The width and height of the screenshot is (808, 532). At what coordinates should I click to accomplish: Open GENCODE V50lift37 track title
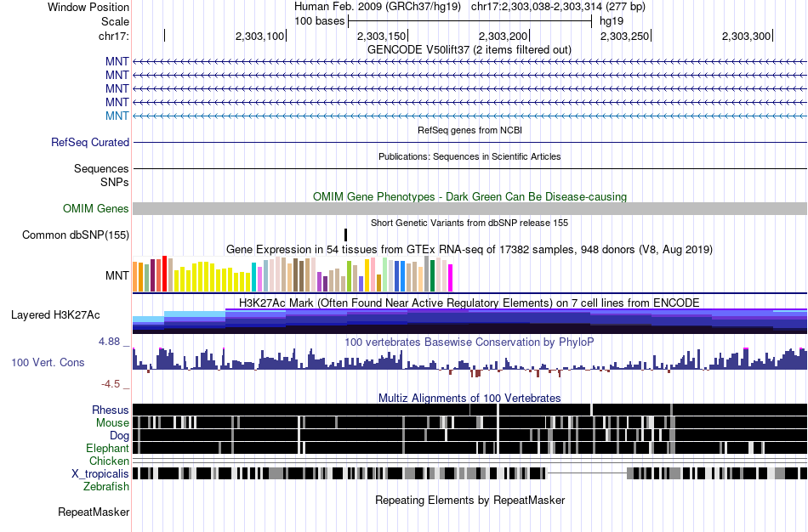469,49
